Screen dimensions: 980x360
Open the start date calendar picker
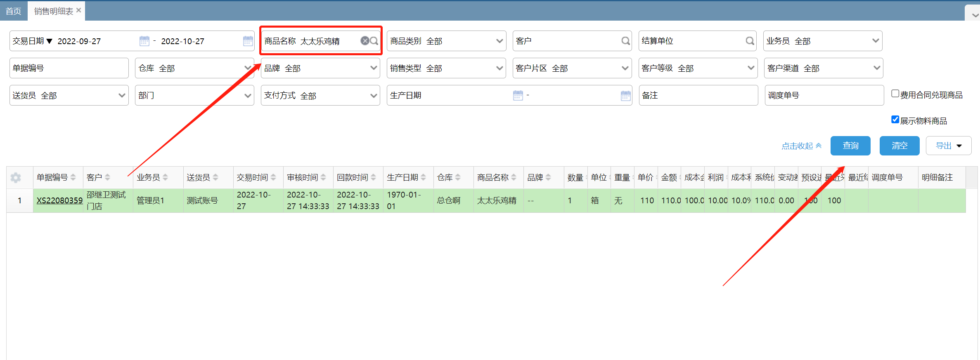coord(144,41)
